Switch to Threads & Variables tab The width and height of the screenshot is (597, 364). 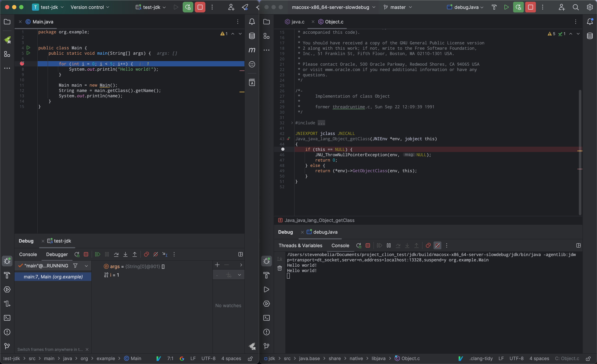click(x=300, y=245)
